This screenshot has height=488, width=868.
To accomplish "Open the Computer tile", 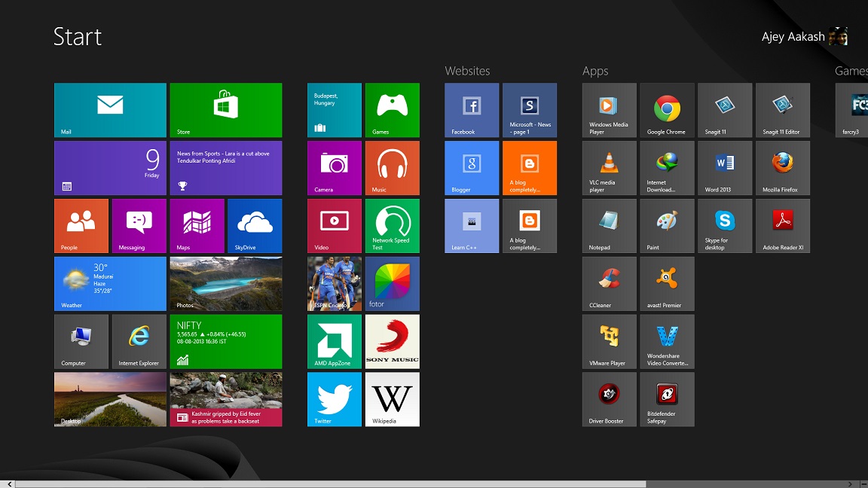I will pyautogui.click(x=81, y=341).
